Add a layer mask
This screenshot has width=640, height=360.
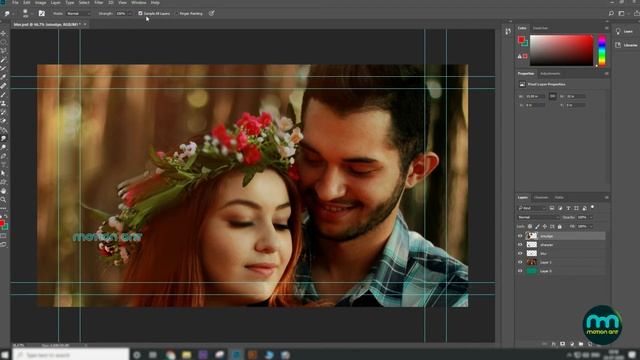tap(562, 344)
